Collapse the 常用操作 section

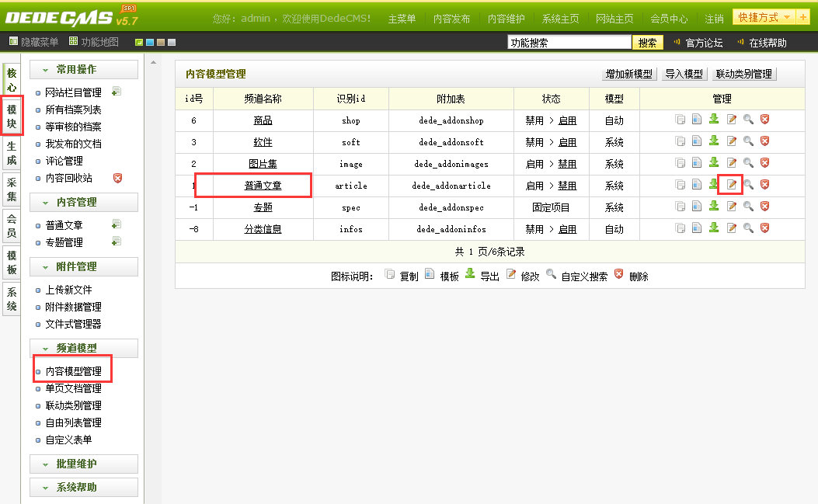click(x=84, y=69)
